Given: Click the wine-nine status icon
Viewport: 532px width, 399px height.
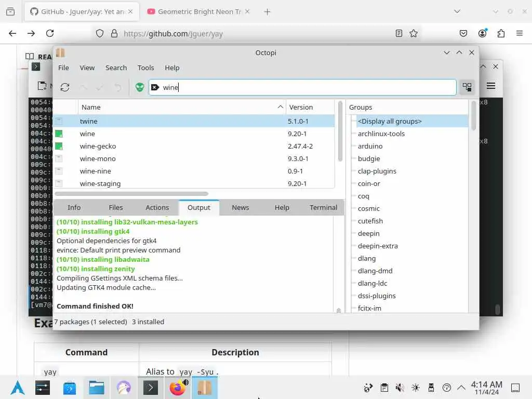Looking at the screenshot, I should pyautogui.click(x=59, y=171).
